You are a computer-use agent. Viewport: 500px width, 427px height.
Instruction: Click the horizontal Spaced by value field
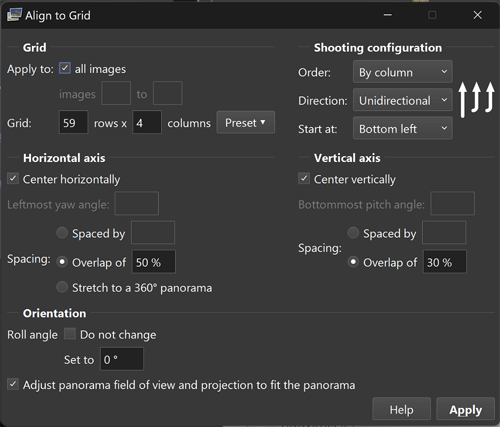coord(153,233)
